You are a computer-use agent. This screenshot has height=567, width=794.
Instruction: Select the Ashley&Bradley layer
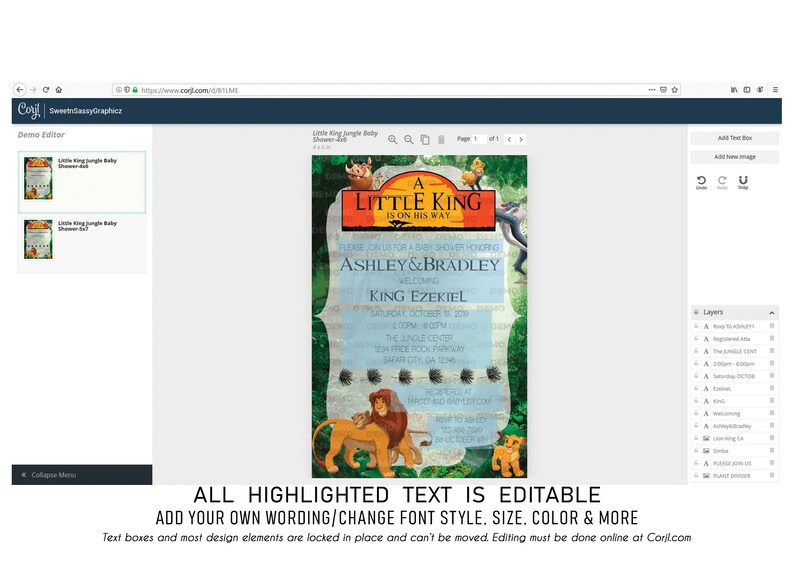(x=735, y=426)
